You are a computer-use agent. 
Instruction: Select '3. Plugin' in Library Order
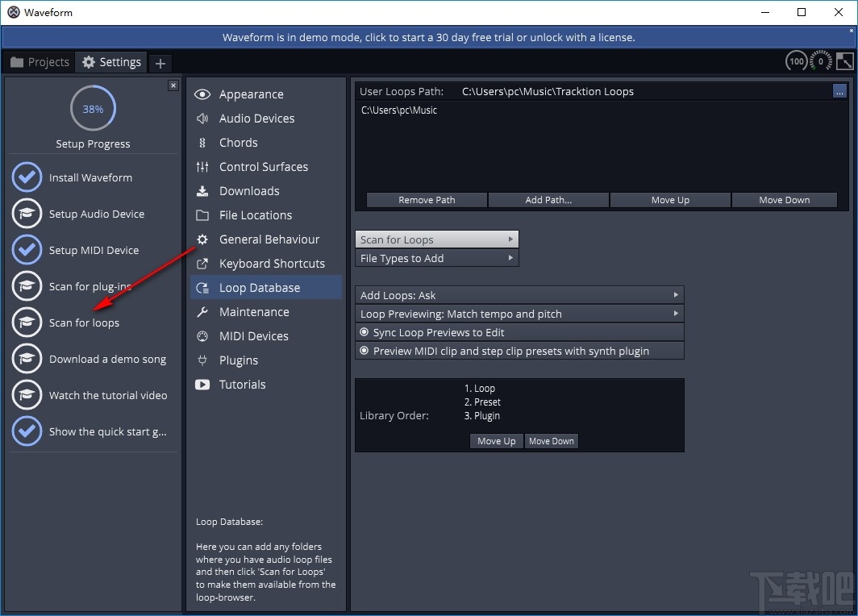(x=482, y=416)
